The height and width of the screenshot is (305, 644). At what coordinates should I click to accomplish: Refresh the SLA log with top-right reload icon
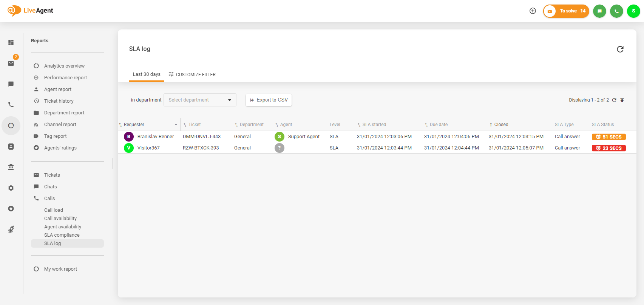pyautogui.click(x=620, y=49)
